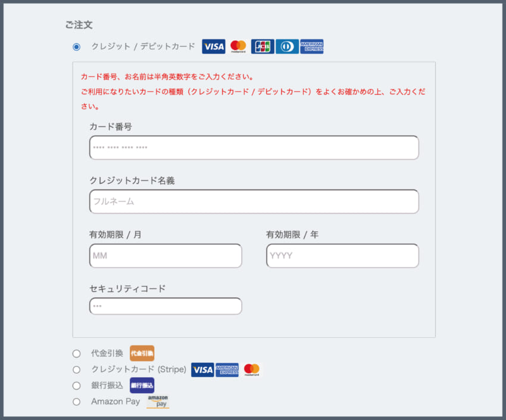Click the Amazon Pay logo
The height and width of the screenshot is (420, 506).
(158, 402)
